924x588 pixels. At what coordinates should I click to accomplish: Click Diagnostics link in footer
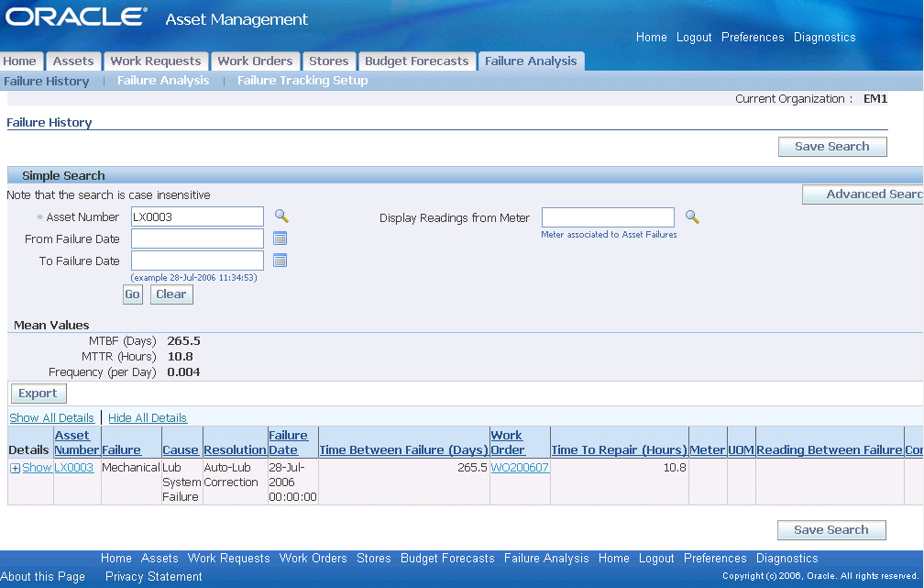(787, 558)
